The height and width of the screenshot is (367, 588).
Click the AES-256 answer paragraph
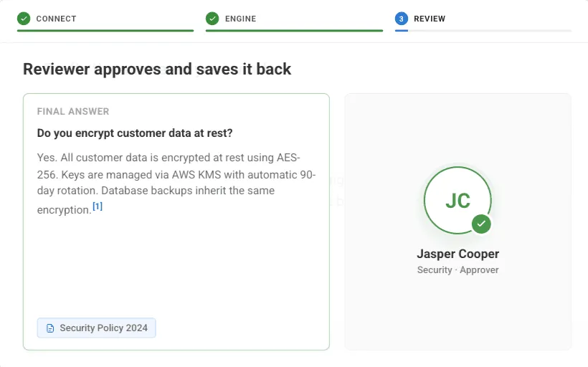coord(176,183)
